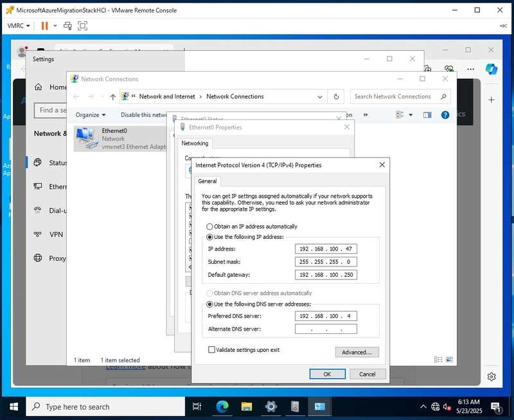Show hidden system tray icons
The height and width of the screenshot is (420, 514).
(x=423, y=407)
